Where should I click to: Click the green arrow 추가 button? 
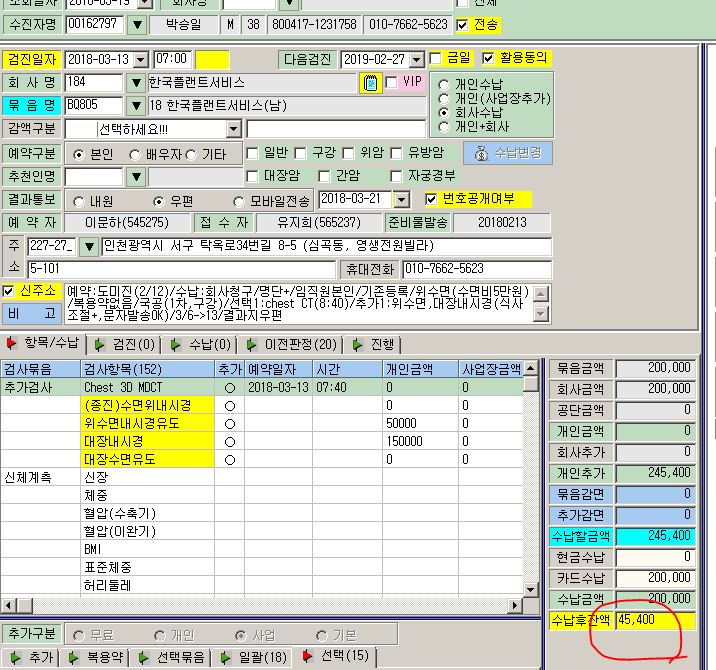coord(32,658)
